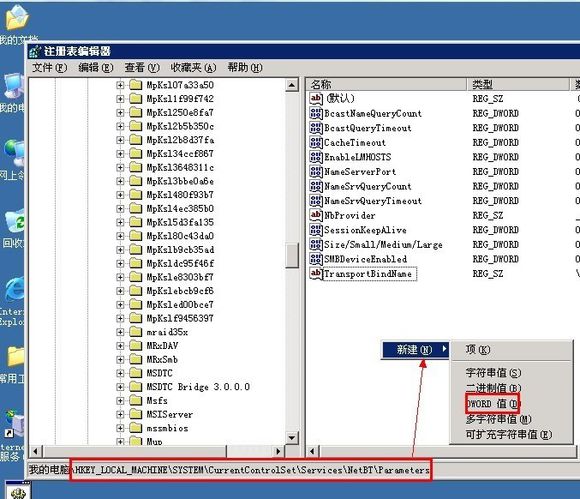Click the folder icon of MRxDAV
This screenshot has height=499, width=580.
[136, 345]
